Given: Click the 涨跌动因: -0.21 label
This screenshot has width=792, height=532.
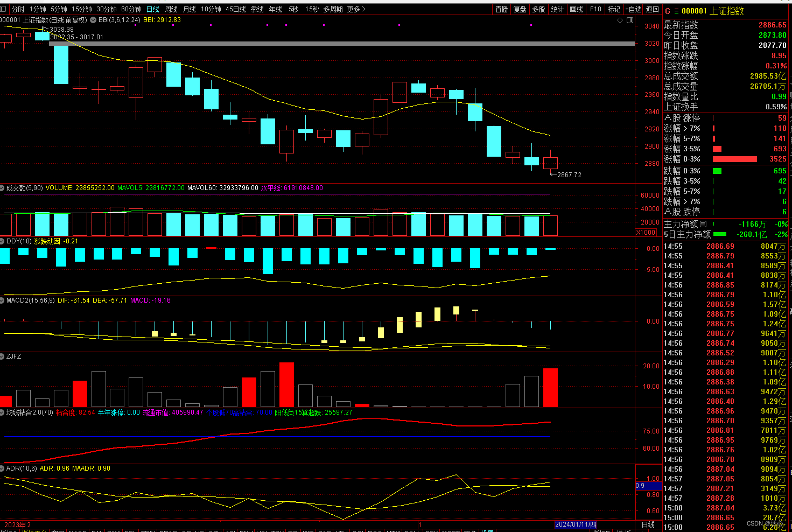Looking at the screenshot, I should [56, 241].
